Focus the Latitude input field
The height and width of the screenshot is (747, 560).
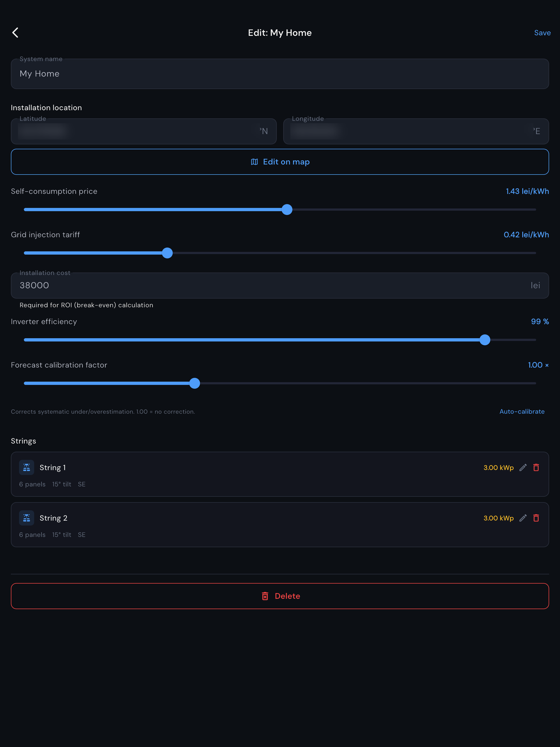tap(144, 131)
